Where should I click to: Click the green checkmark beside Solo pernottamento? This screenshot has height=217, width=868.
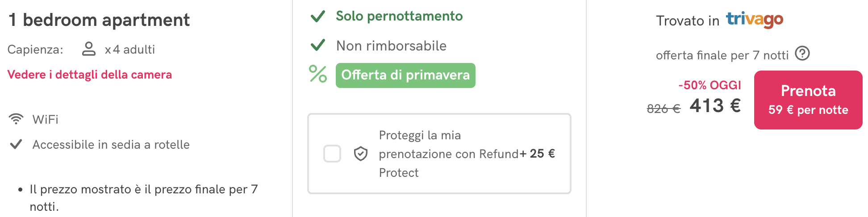(317, 17)
